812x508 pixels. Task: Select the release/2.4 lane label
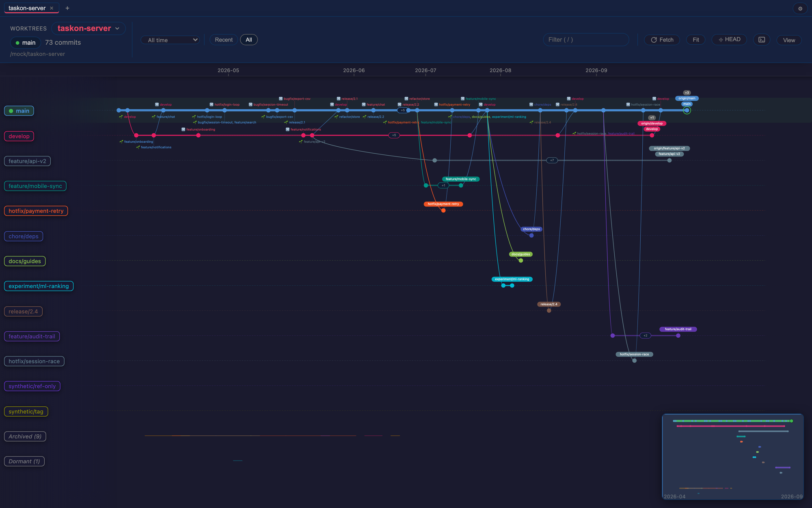(x=23, y=312)
